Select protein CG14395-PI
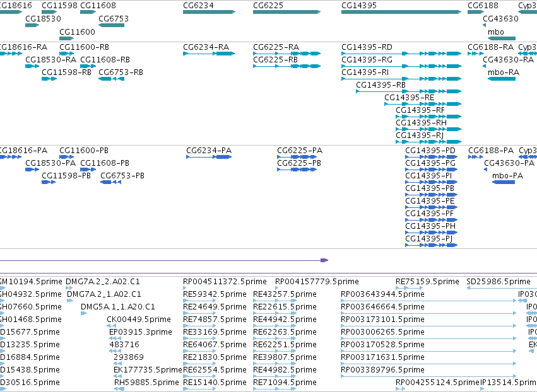Screen dimensions: 537x392 pos(428,176)
